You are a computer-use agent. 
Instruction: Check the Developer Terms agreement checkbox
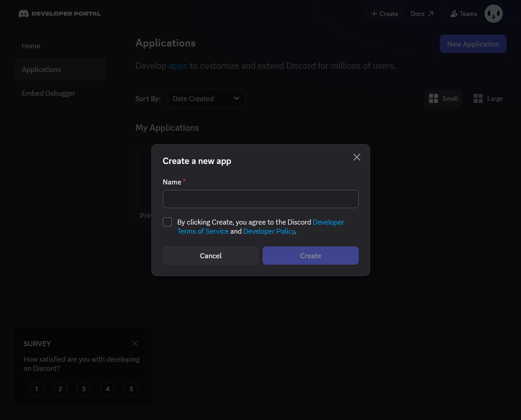(x=167, y=222)
